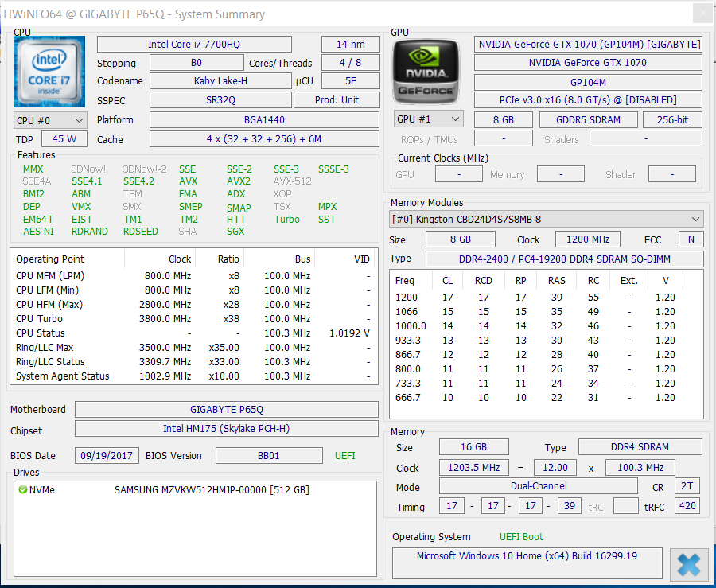This screenshot has width=716, height=588.
Task: Click the RAS column header in timings table
Action: click(557, 280)
